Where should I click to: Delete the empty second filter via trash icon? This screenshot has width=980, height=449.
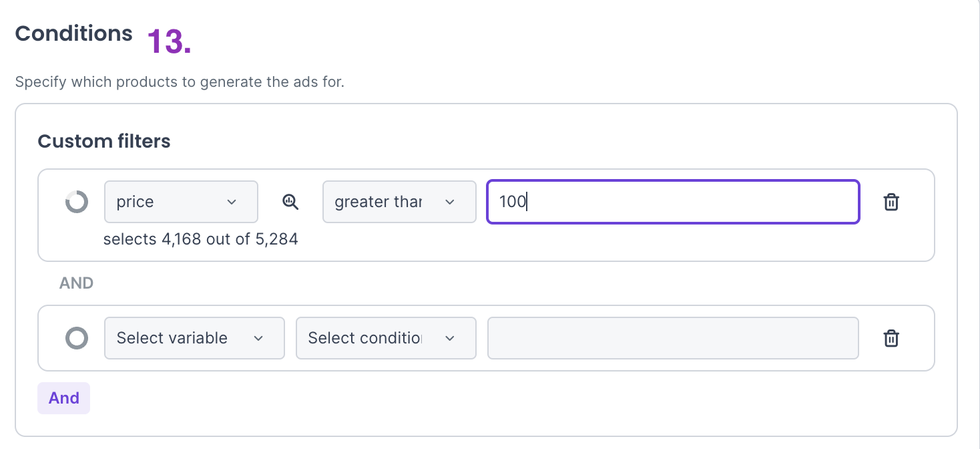pyautogui.click(x=891, y=338)
